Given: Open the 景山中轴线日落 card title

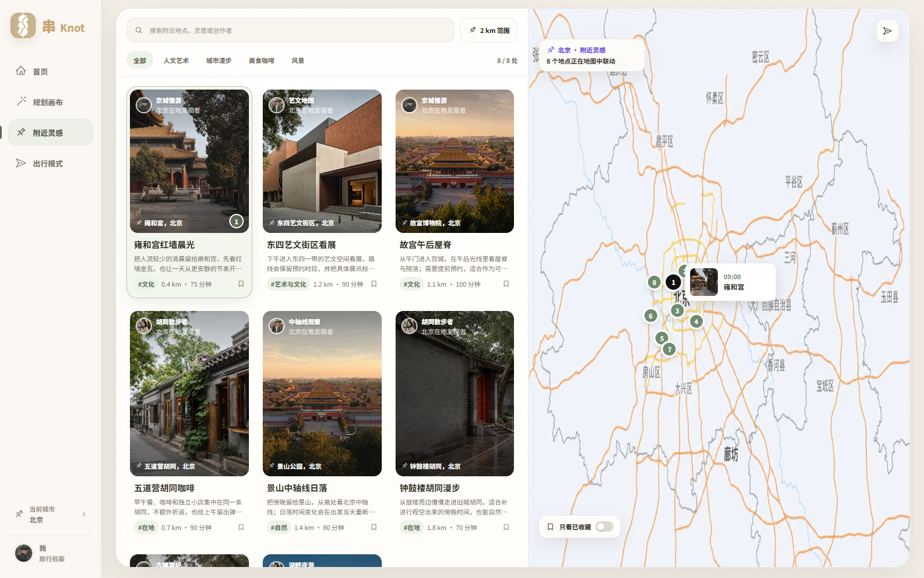Looking at the screenshot, I should (297, 488).
